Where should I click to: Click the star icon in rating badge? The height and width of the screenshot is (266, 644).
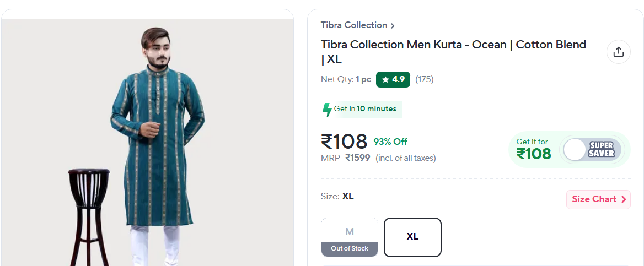pyautogui.click(x=385, y=80)
